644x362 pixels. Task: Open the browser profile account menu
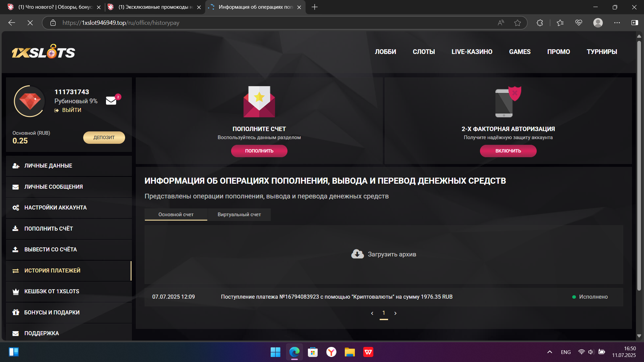(x=598, y=22)
